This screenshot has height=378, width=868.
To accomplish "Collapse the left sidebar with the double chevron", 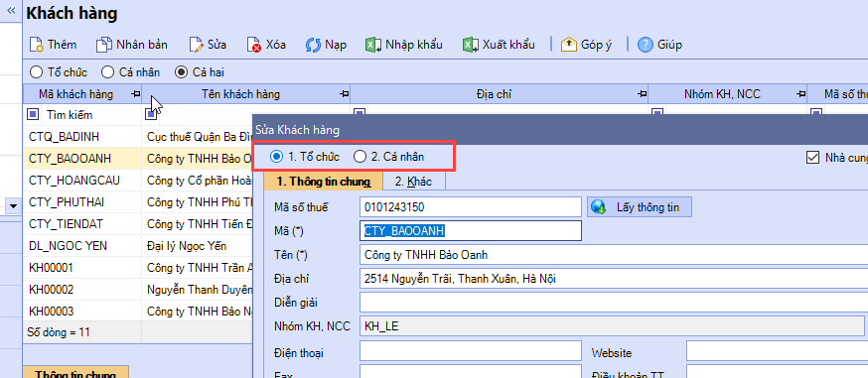I will click(x=11, y=11).
